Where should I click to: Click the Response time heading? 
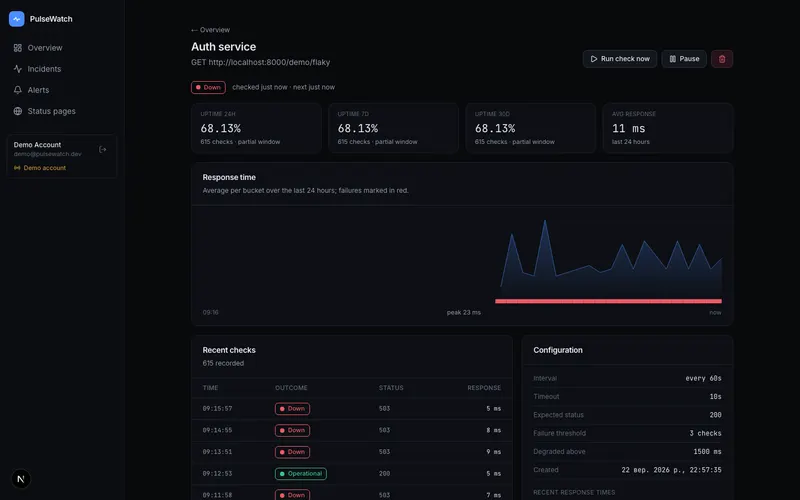(x=229, y=177)
